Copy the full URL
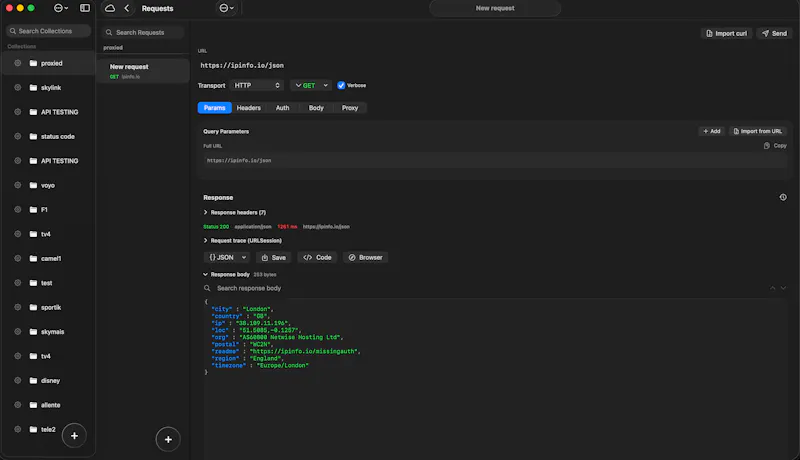Image resolution: width=800 pixels, height=460 pixels. pos(774,146)
